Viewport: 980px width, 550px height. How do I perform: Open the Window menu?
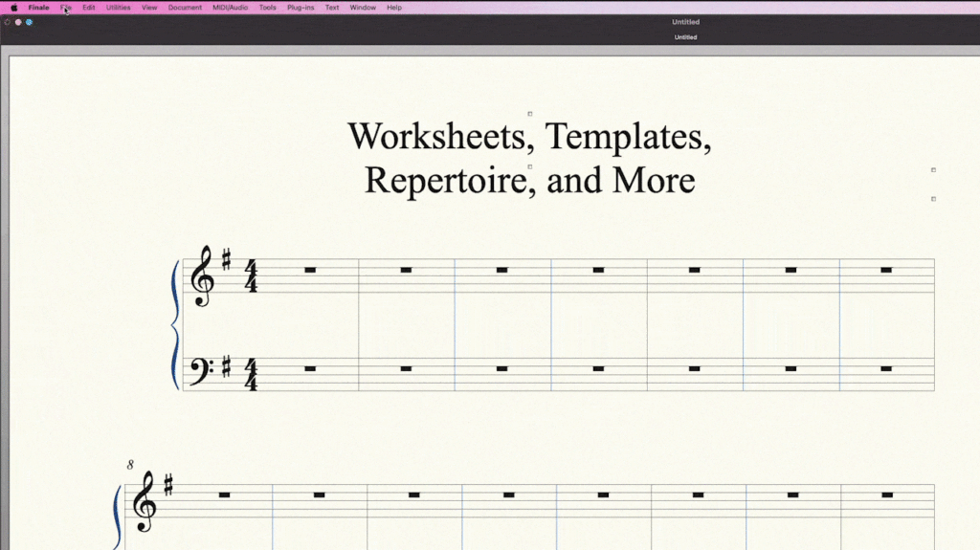point(363,8)
